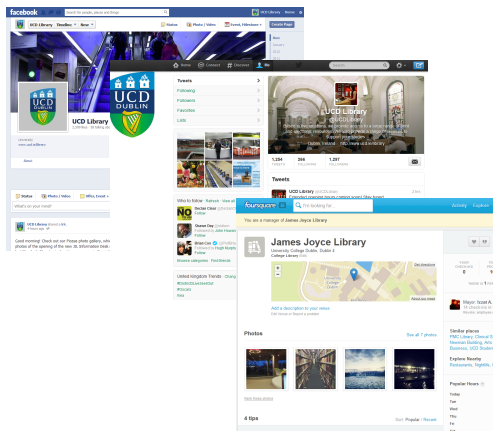Open the Timeline dropdown on Facebook page

tap(66, 25)
